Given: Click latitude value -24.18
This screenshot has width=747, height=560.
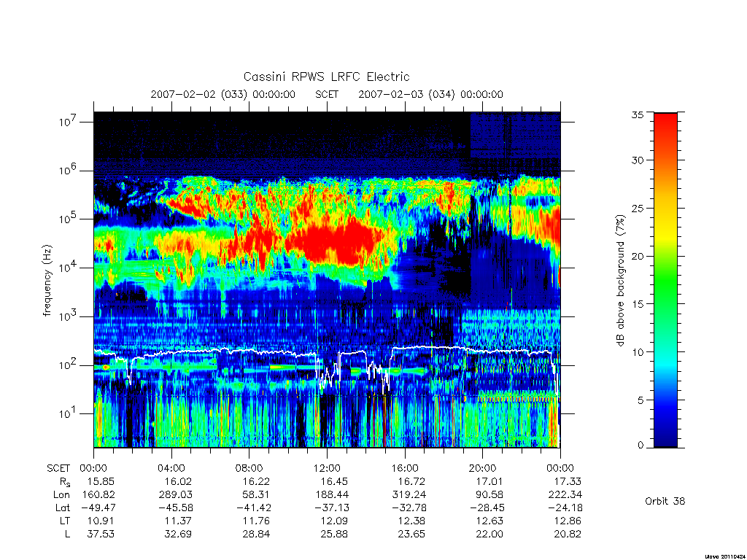Looking at the screenshot, I should pyautogui.click(x=565, y=508).
